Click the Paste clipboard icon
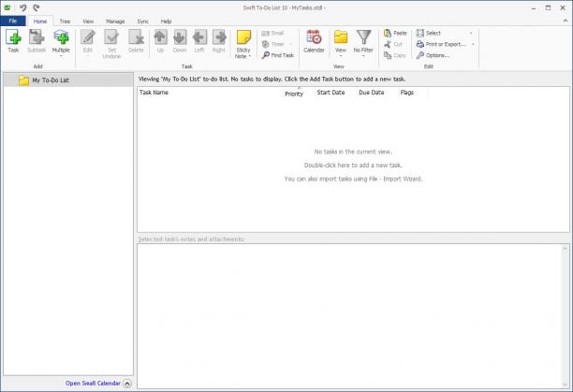 tap(388, 34)
